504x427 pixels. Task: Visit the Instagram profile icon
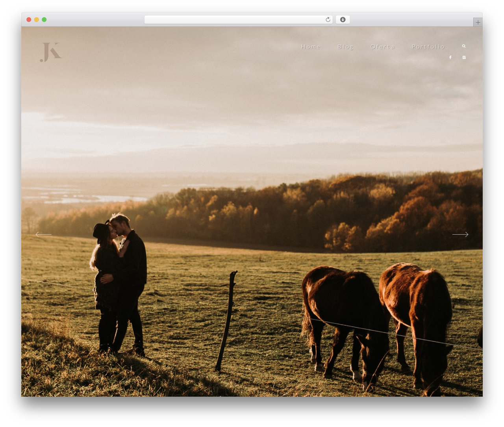pos(464,58)
